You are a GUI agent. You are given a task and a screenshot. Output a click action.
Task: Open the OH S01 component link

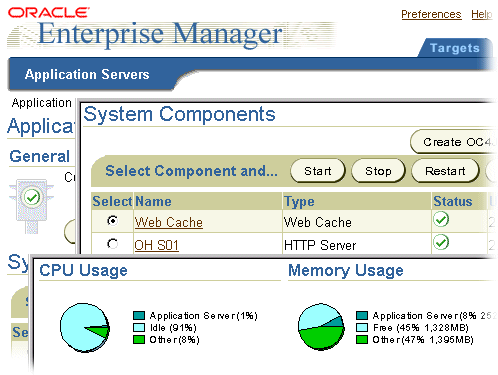pos(156,245)
